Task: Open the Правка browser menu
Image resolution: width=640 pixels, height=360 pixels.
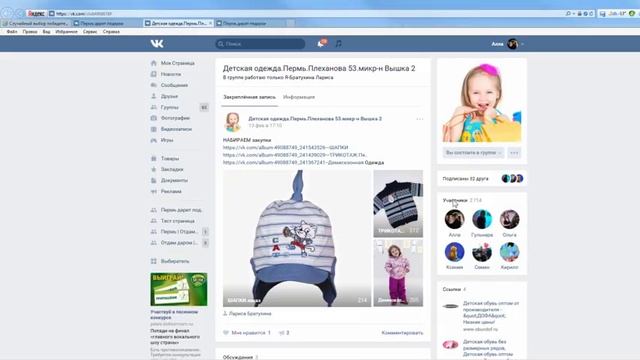Action: (30, 31)
